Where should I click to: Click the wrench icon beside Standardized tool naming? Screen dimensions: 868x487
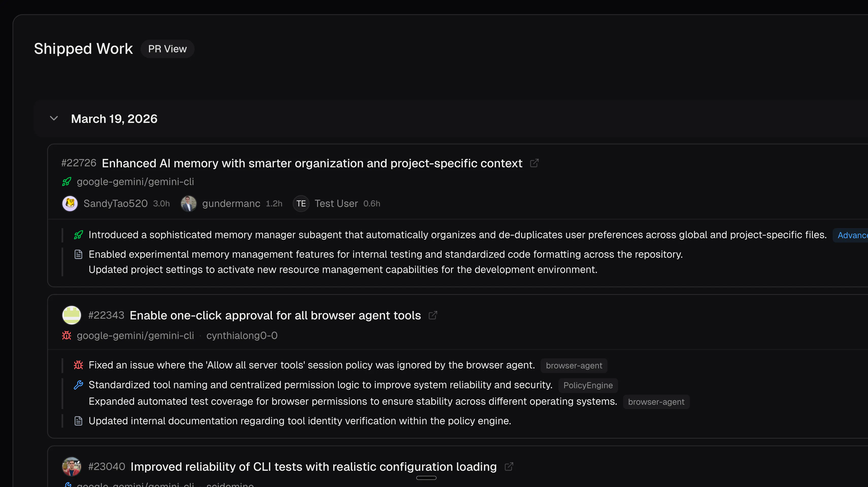78,385
